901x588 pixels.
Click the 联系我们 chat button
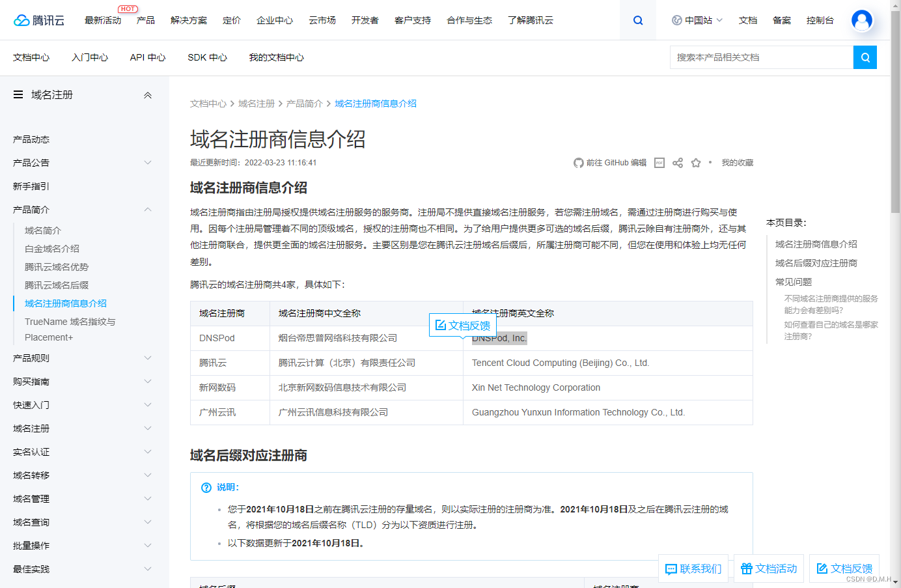coord(693,568)
